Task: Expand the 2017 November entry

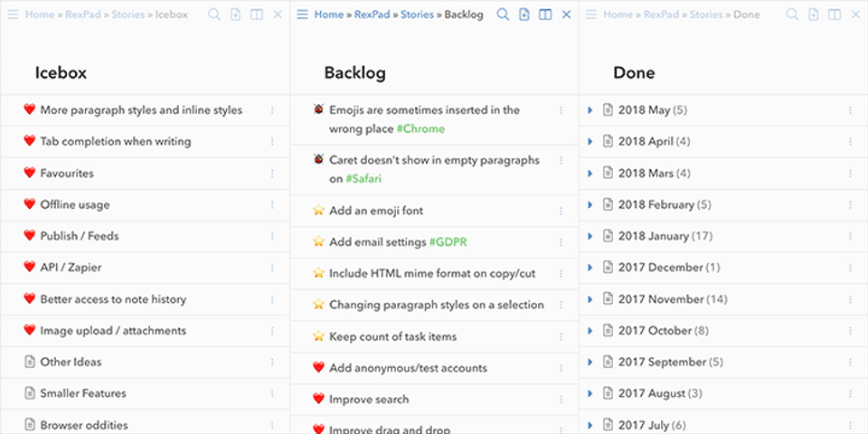Action: [x=590, y=299]
